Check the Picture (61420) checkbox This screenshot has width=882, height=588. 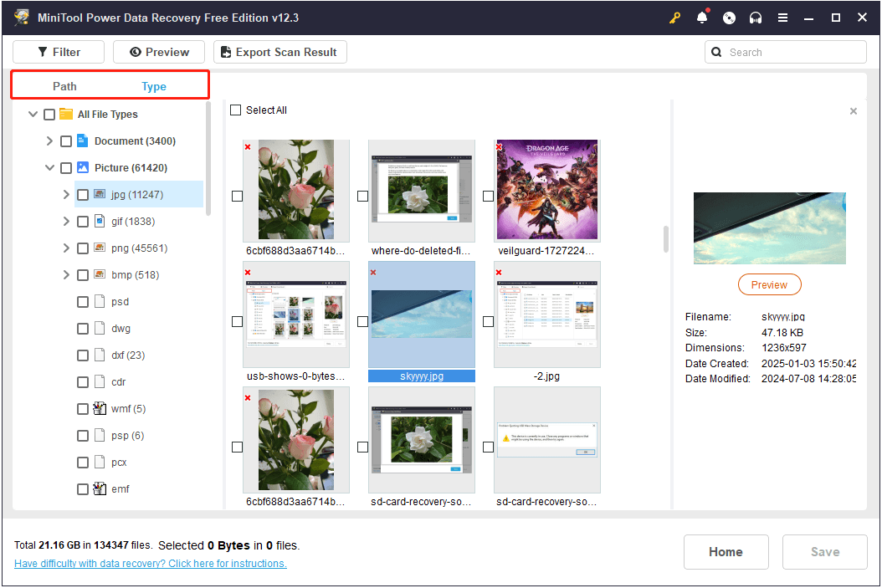66,168
